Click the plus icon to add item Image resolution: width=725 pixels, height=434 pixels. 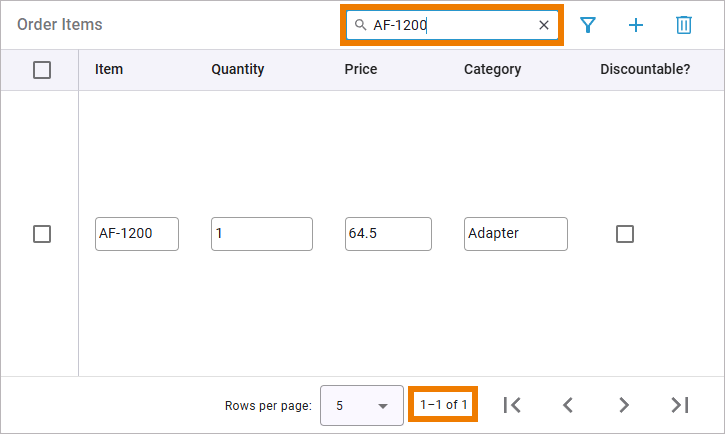pyautogui.click(x=636, y=25)
